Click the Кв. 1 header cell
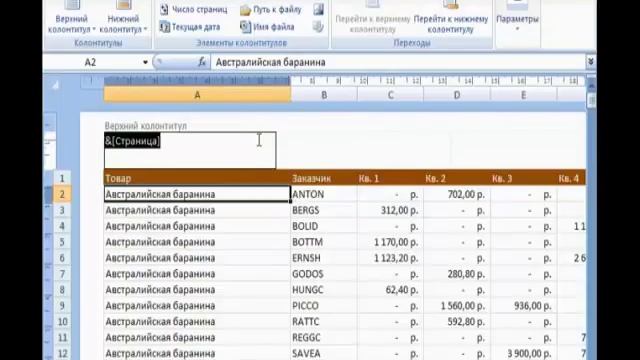Screen dimensions: 640x360 [x=390, y=178]
